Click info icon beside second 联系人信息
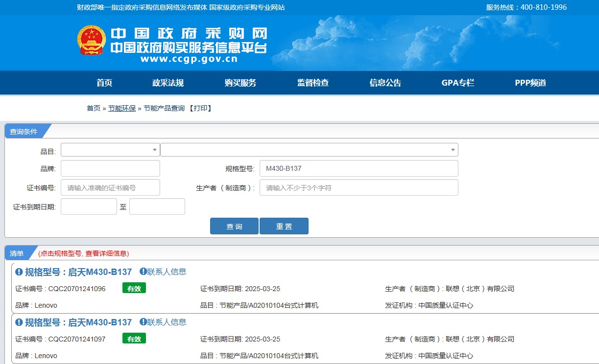The width and height of the screenshot is (599, 364). pyautogui.click(x=143, y=322)
